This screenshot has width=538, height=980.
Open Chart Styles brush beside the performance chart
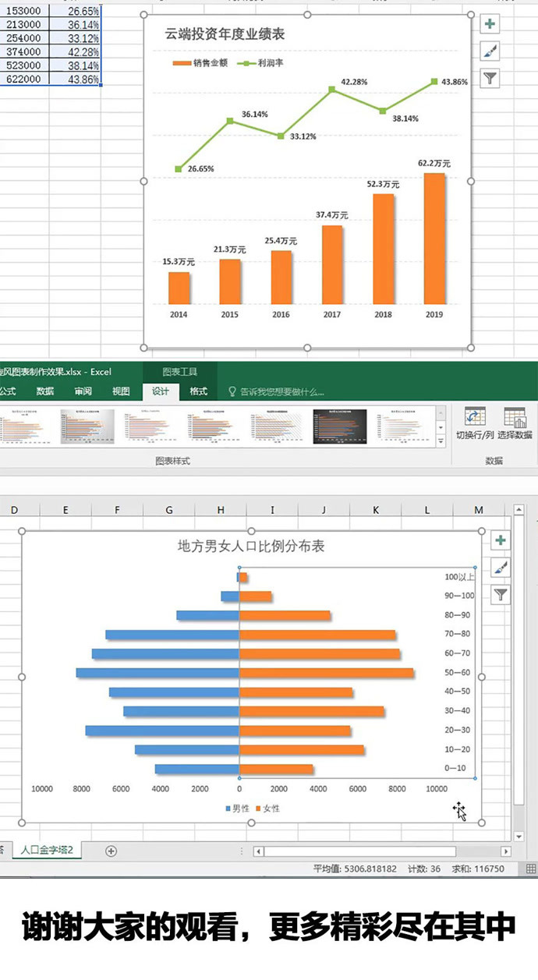(490, 51)
